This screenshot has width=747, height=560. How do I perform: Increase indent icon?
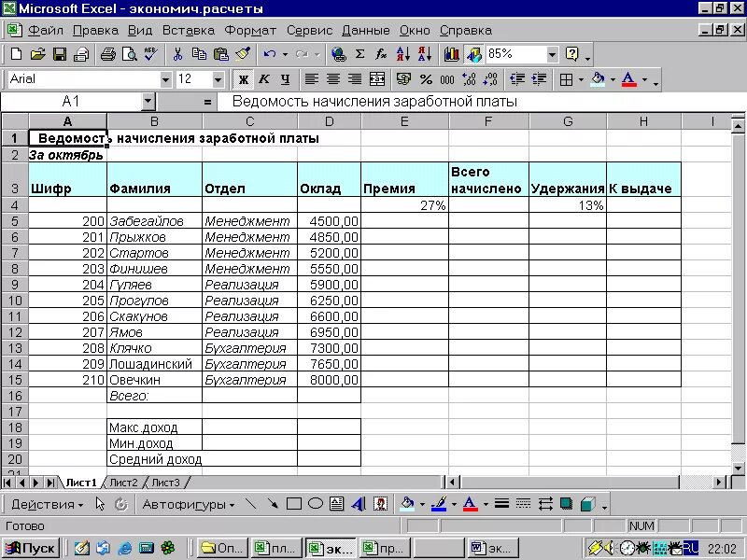(x=539, y=79)
